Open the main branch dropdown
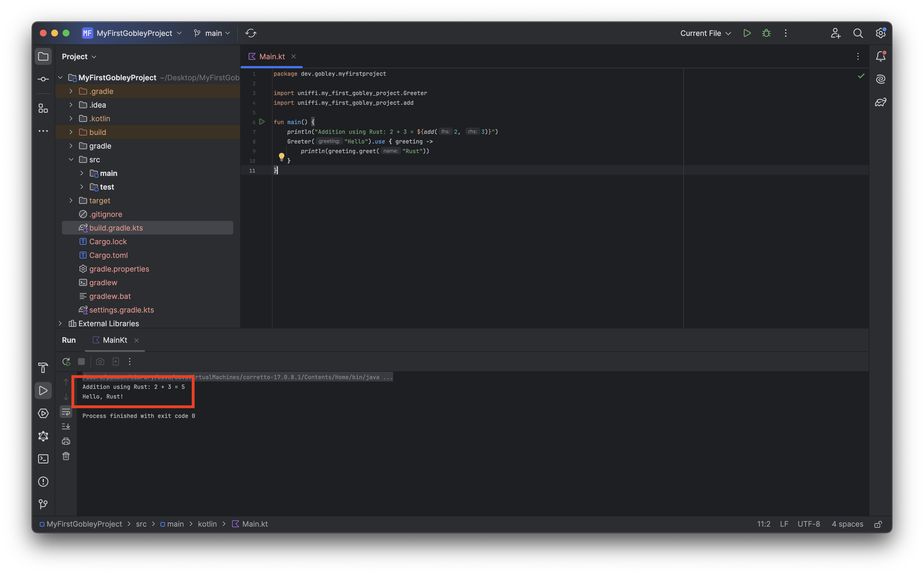Screen dimensions: 924x575 pyautogui.click(x=212, y=34)
